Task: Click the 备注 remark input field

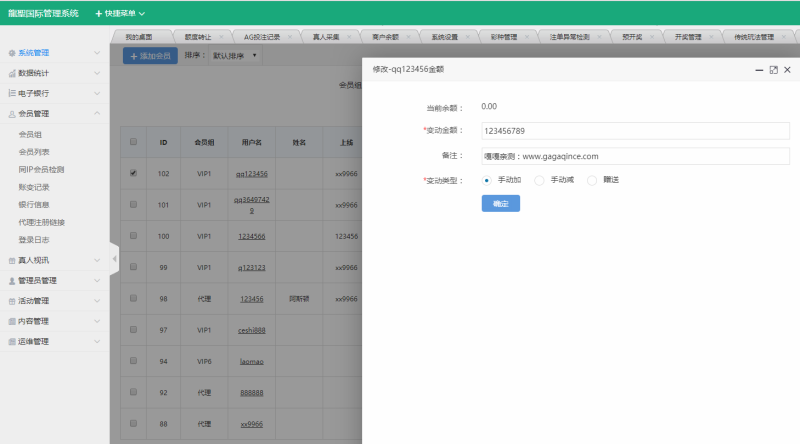Action: (x=635, y=156)
